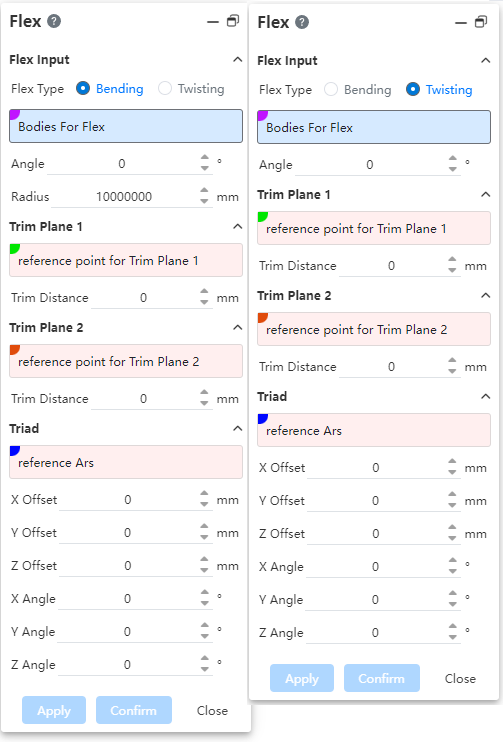
Task: Minimize the left Flex panel
Action: point(213,22)
